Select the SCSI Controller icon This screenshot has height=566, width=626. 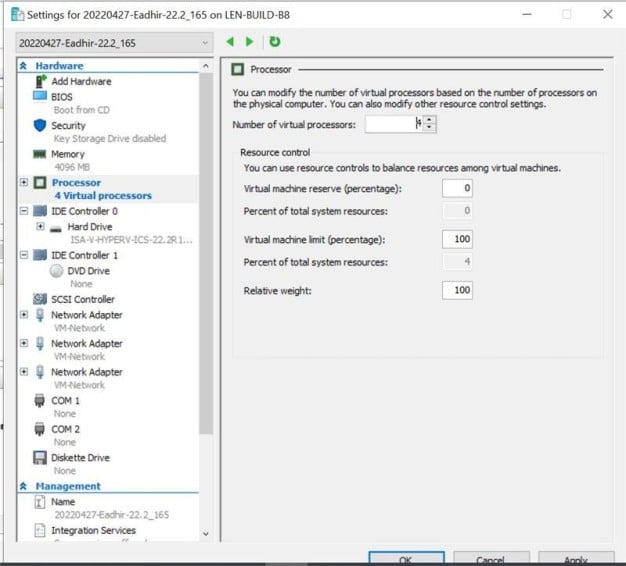pyautogui.click(x=40, y=299)
